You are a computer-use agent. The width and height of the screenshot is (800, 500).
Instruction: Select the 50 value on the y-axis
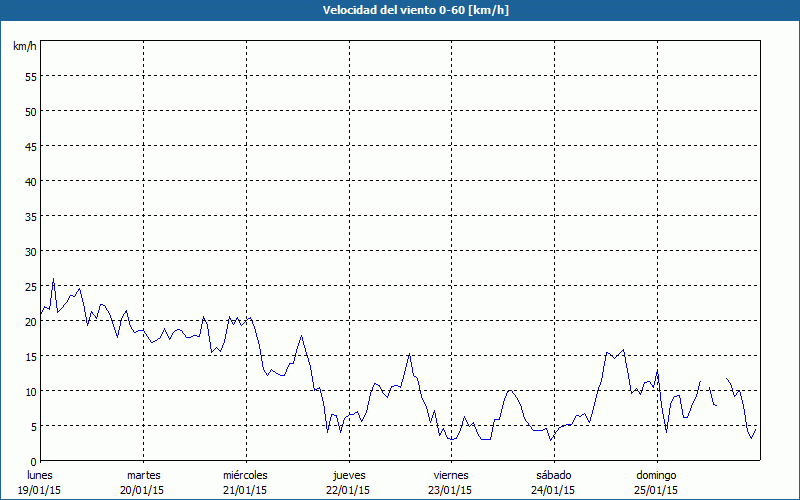tap(30, 111)
